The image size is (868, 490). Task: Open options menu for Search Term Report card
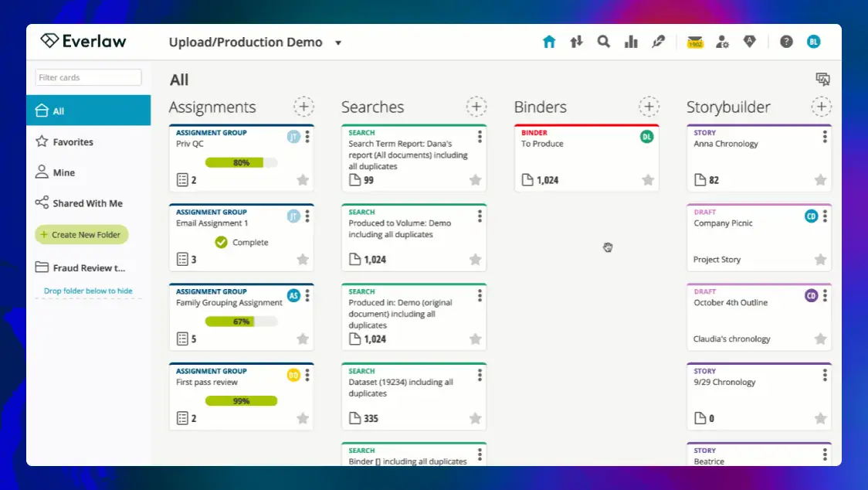tap(480, 136)
